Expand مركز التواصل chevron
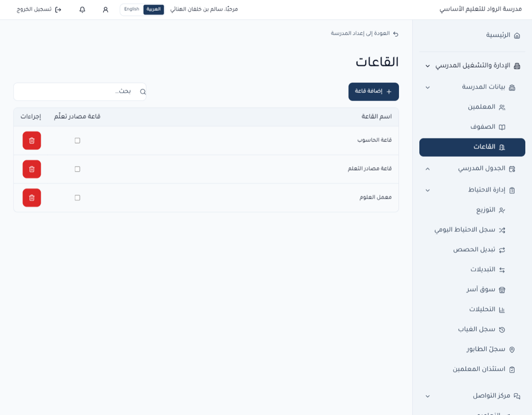Viewport: 532px width, 415px height. click(x=428, y=396)
